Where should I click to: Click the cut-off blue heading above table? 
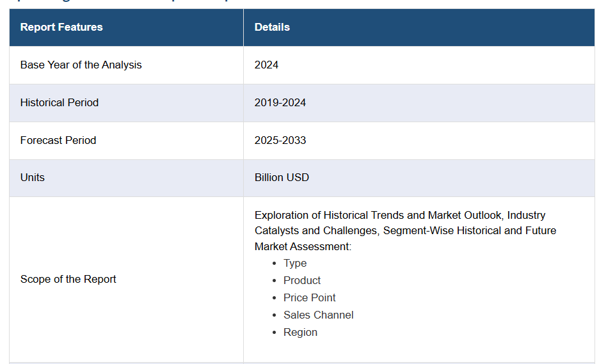[128, 2]
